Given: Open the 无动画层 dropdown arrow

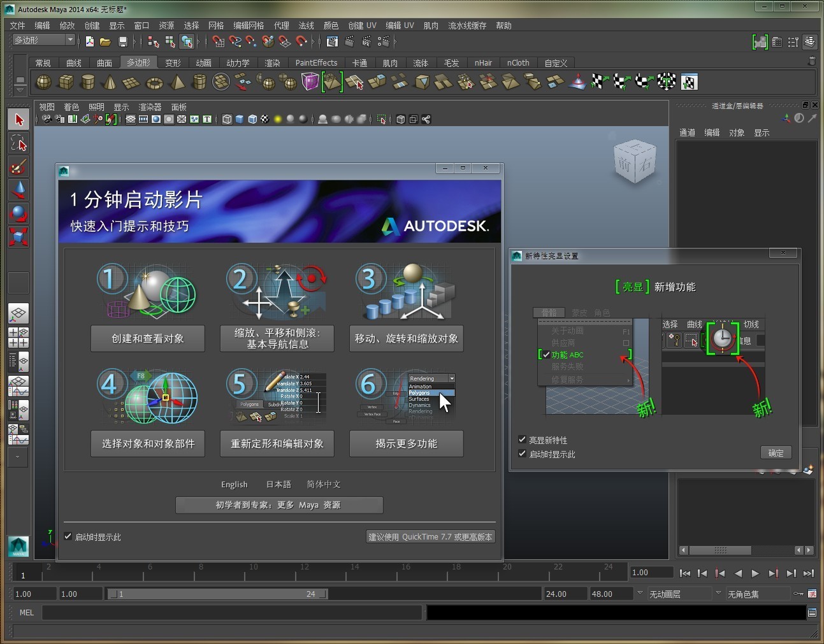Looking at the screenshot, I should pos(640,593).
